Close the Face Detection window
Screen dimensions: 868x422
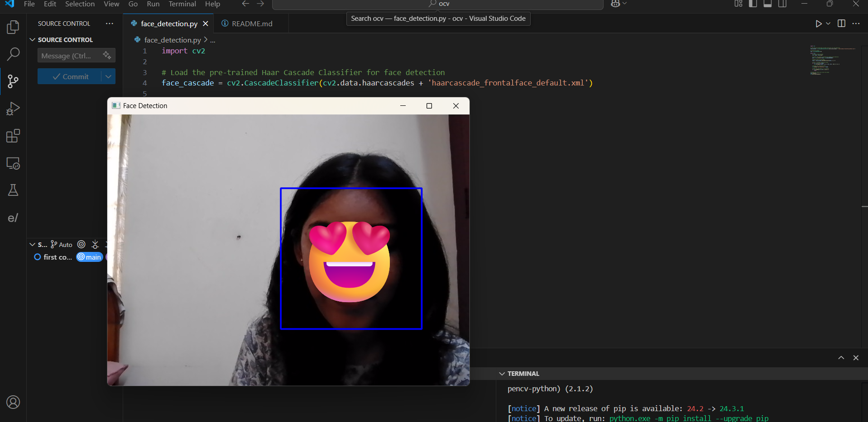click(456, 106)
